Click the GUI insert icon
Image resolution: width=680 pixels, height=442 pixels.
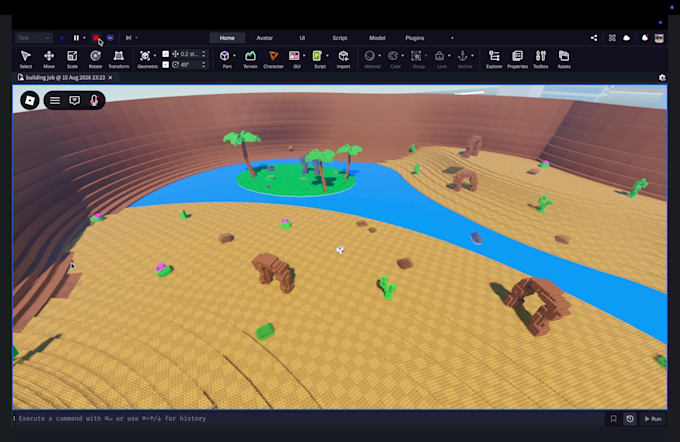click(294, 56)
